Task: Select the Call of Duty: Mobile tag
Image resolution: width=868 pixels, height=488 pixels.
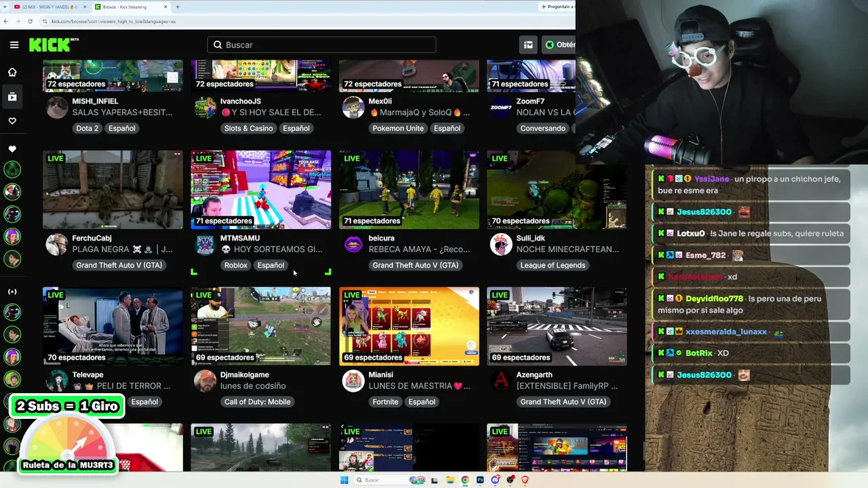Action: [258, 402]
